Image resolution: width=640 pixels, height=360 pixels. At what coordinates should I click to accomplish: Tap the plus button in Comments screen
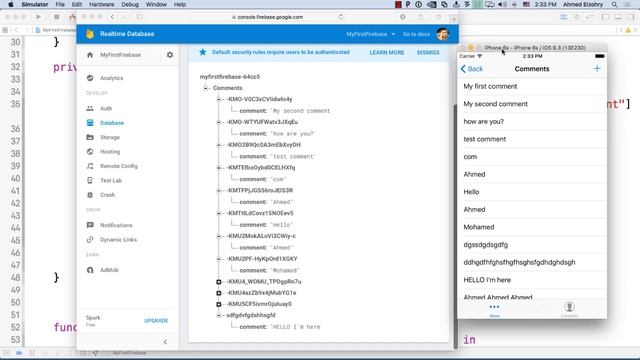click(597, 69)
